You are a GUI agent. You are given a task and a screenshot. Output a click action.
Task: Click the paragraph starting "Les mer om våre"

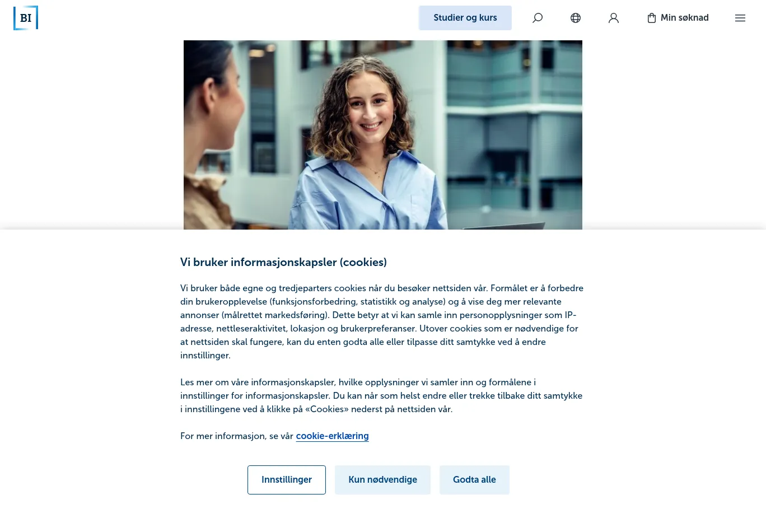381,396
